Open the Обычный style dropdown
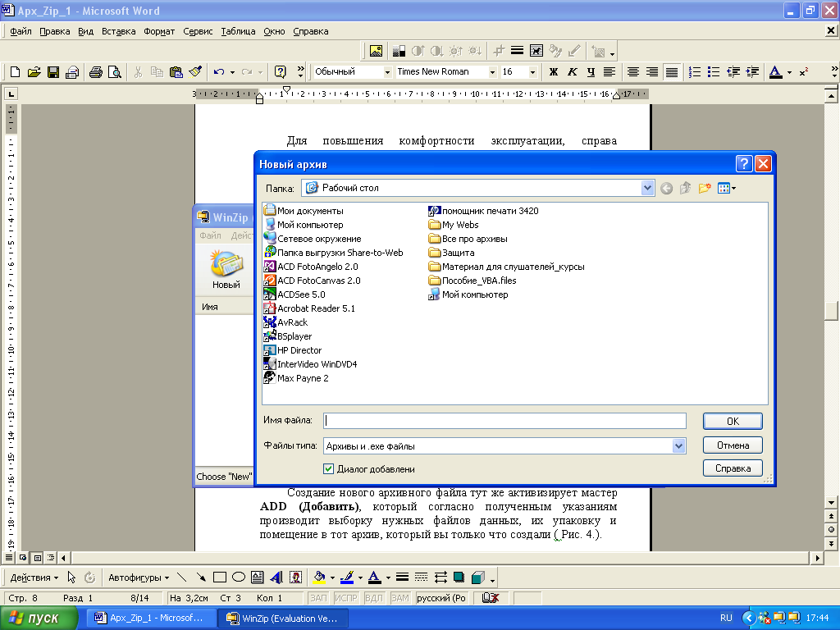Image resolution: width=840 pixels, height=630 pixels. [387, 72]
